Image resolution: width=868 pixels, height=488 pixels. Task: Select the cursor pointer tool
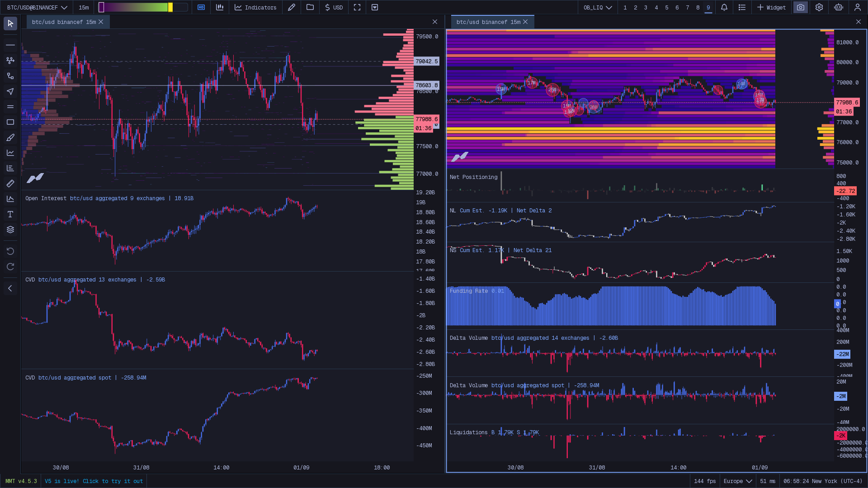(10, 23)
